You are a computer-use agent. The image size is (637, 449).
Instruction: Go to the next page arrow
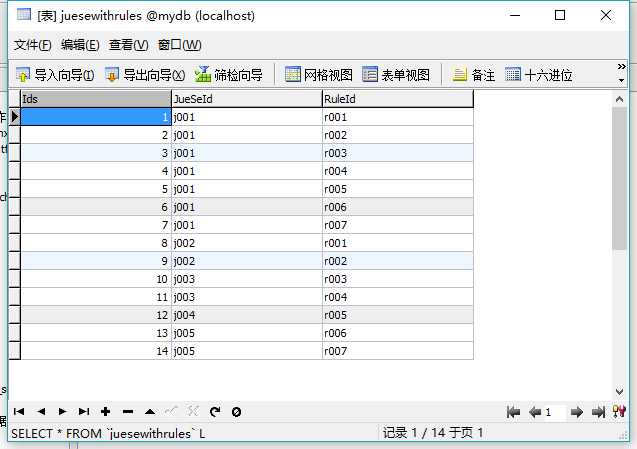tap(576, 412)
